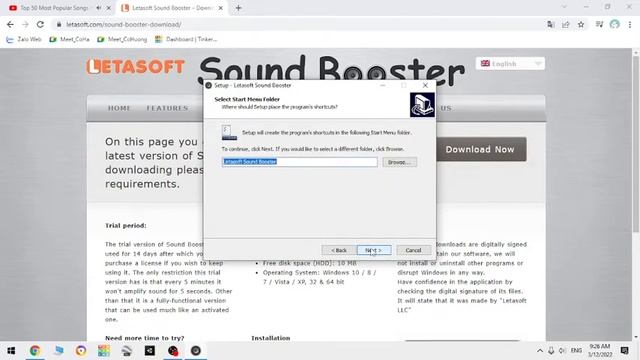
Task: Open the media control icon in Chrome toolbar
Action: coord(599,24)
